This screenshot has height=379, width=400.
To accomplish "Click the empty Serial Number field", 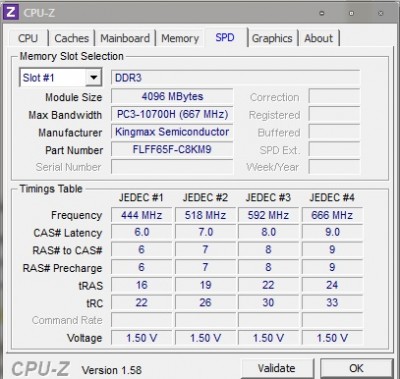I will click(172, 167).
